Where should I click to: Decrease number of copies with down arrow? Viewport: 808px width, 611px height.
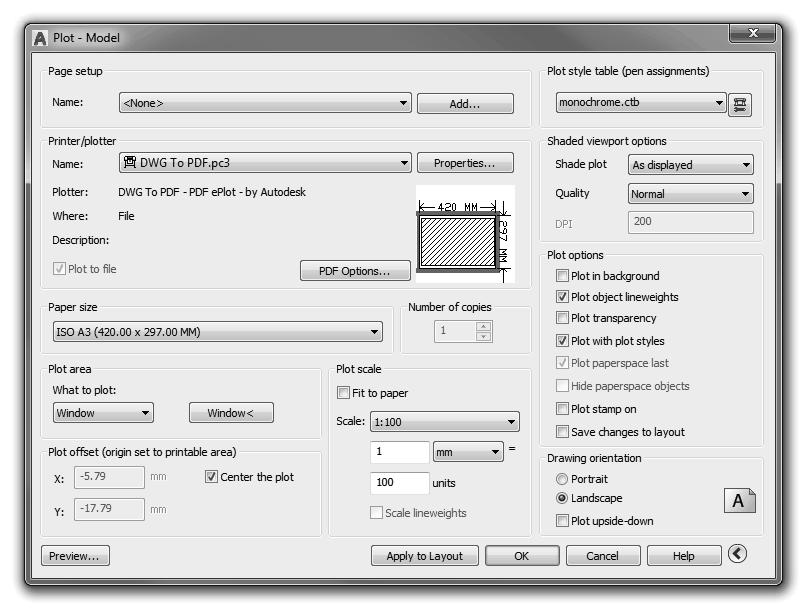click(483, 337)
